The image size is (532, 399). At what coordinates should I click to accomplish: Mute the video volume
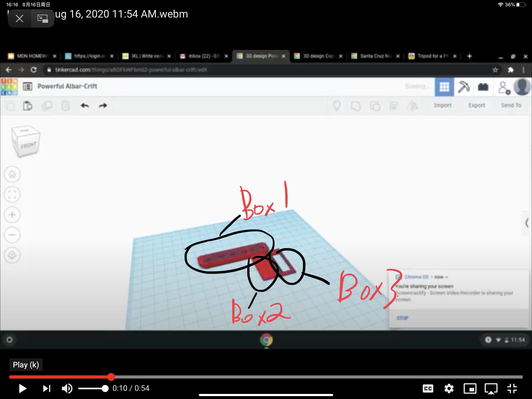67,388
